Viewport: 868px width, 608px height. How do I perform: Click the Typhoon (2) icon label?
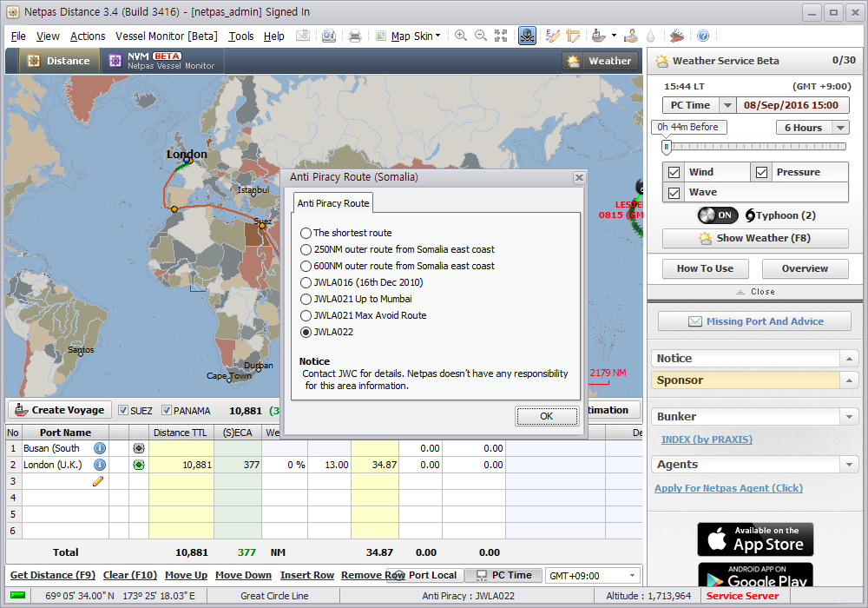click(x=780, y=215)
